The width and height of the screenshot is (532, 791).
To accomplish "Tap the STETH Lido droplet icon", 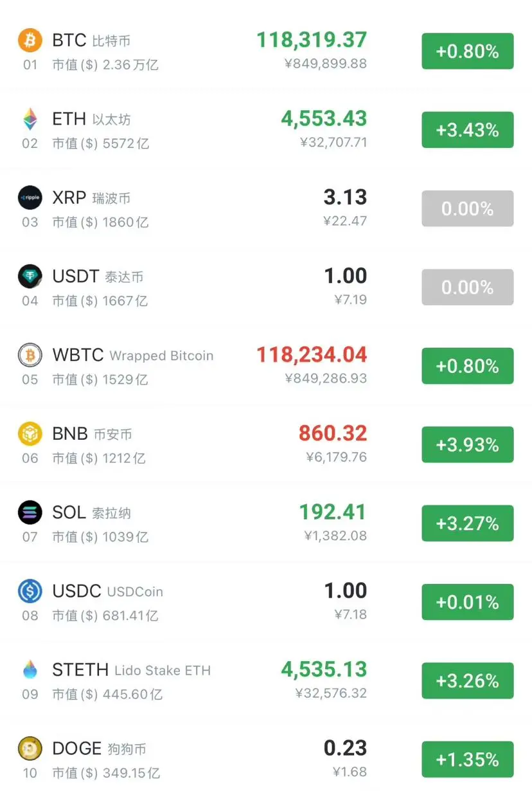I will pos(30,670).
